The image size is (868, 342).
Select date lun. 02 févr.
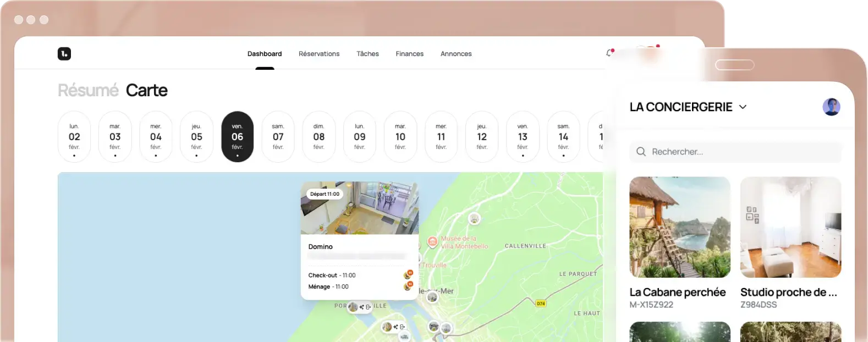click(x=74, y=137)
